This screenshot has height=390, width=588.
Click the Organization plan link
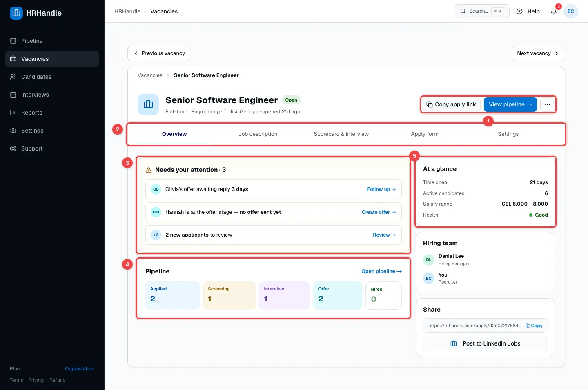click(80, 369)
